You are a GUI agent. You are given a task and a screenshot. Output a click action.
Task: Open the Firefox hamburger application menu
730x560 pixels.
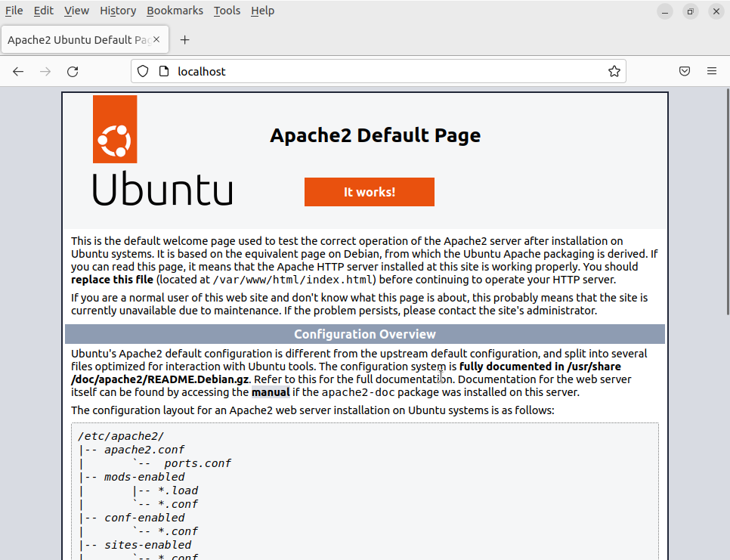click(712, 71)
